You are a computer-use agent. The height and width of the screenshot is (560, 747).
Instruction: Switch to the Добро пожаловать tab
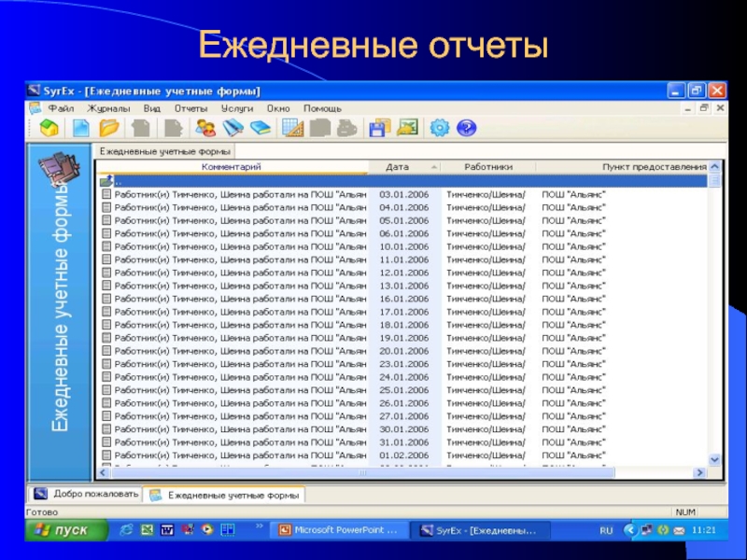click(x=87, y=494)
